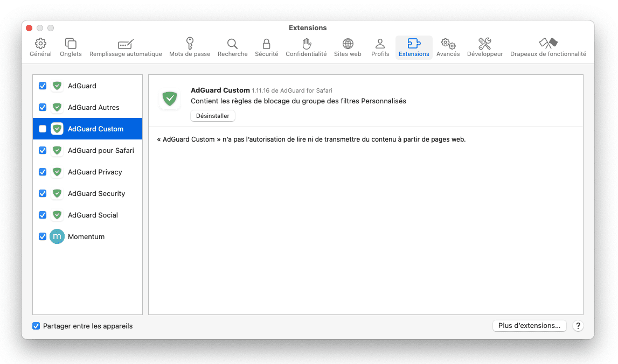Select the Momentum extension icon
The height and width of the screenshot is (364, 618).
point(57,236)
